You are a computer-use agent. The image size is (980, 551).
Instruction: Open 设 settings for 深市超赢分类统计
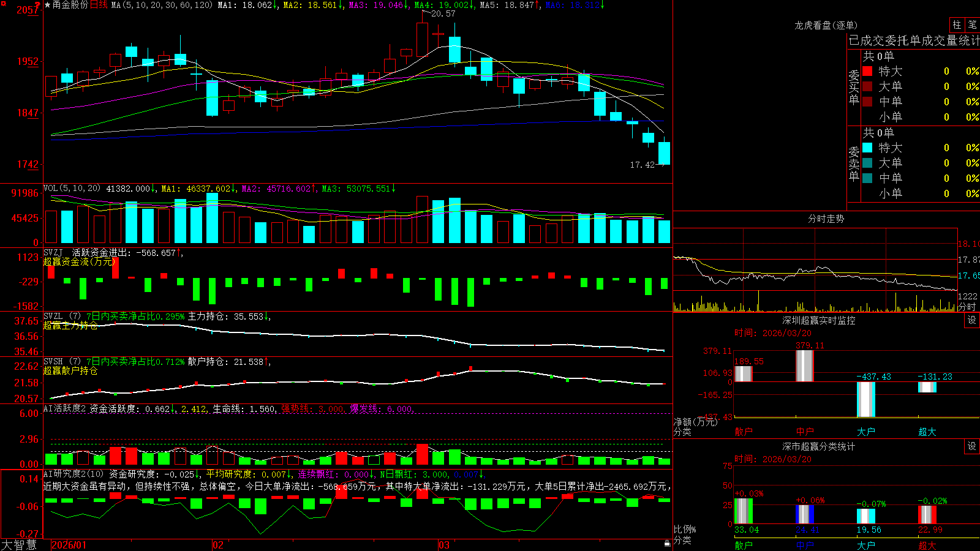pyautogui.click(x=972, y=446)
